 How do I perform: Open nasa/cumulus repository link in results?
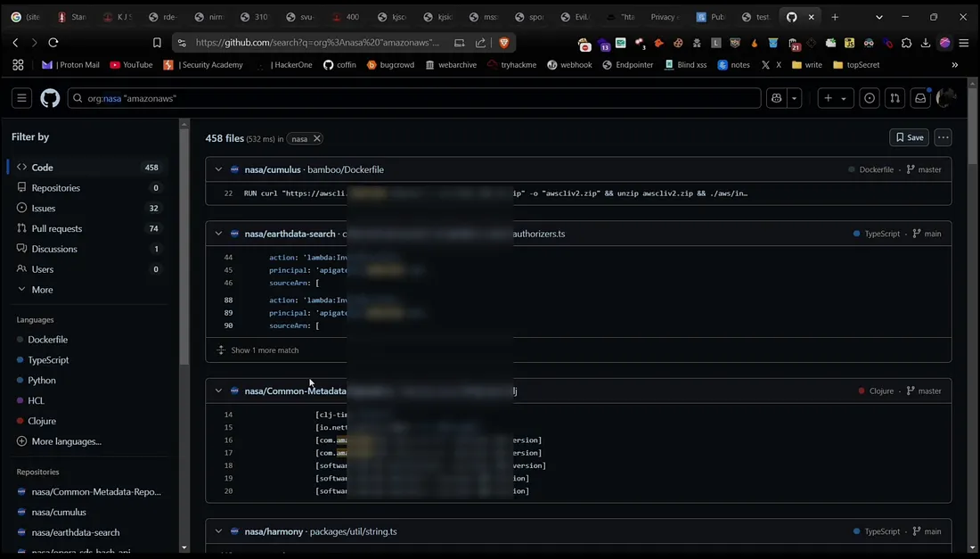[x=273, y=169]
